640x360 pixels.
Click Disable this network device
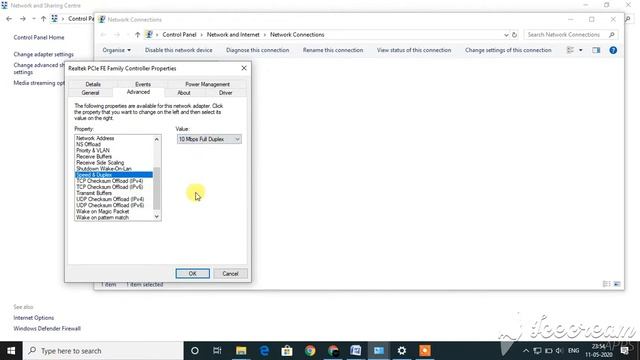point(178,50)
